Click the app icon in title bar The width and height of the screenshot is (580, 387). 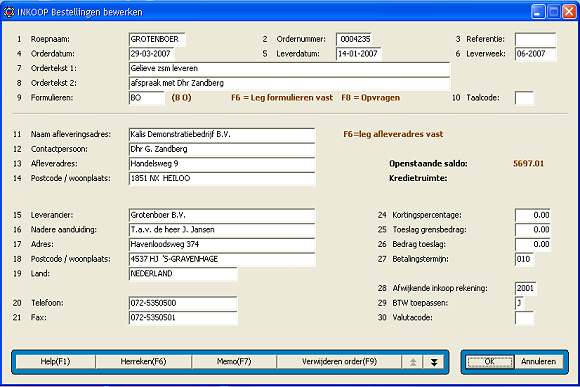coord(9,12)
